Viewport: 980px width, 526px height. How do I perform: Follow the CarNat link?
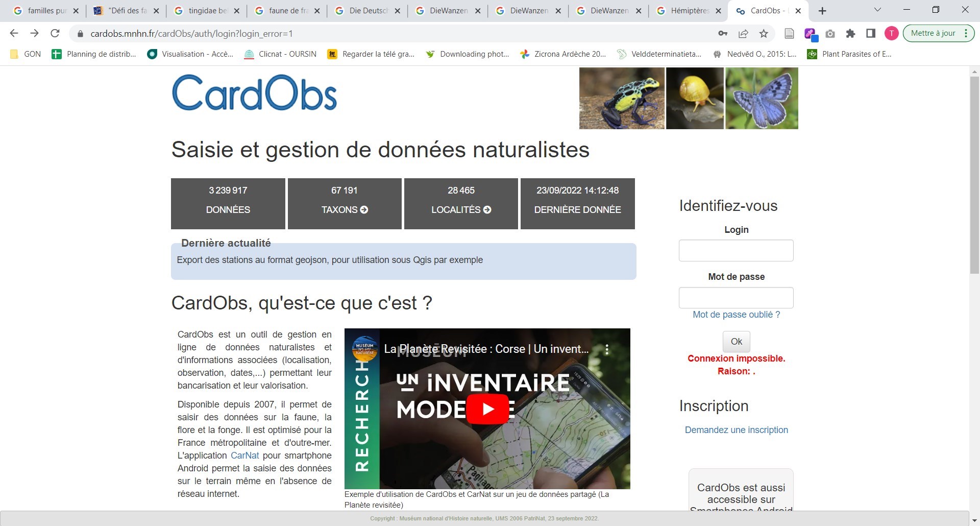(x=245, y=456)
